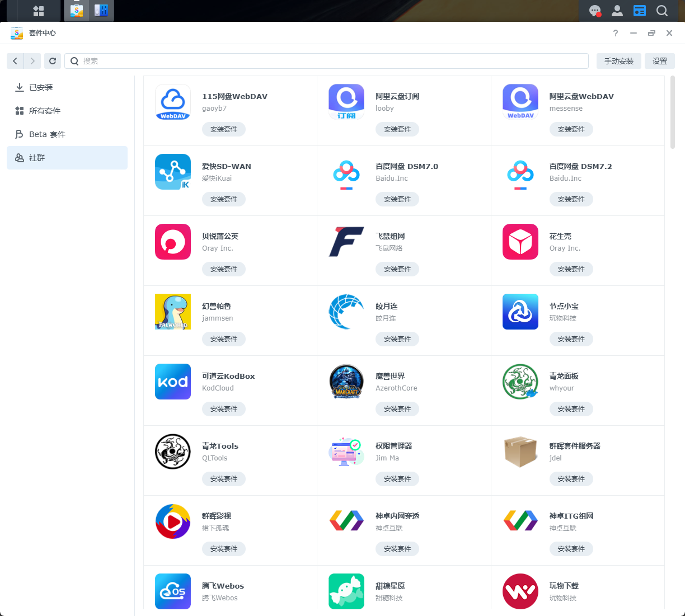Screen dimensions: 685x616
Task: Switch to 所有套件 all packages
Action: point(67,111)
